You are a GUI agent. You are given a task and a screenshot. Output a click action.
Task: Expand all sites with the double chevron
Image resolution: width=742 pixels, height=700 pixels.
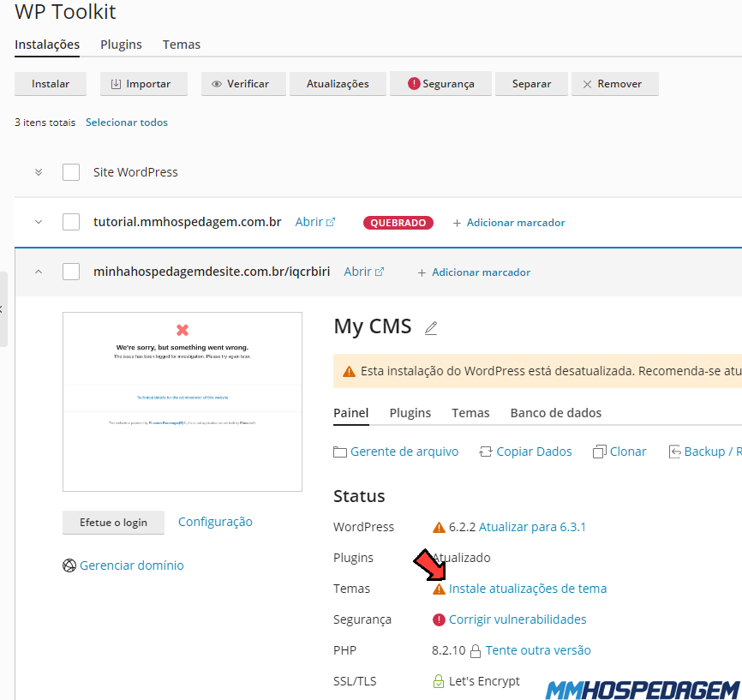coord(39,172)
